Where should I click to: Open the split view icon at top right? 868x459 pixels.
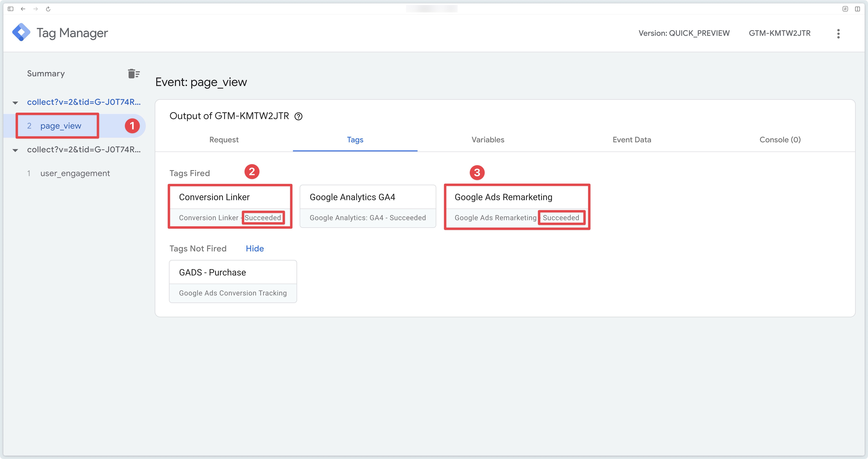[x=857, y=9]
